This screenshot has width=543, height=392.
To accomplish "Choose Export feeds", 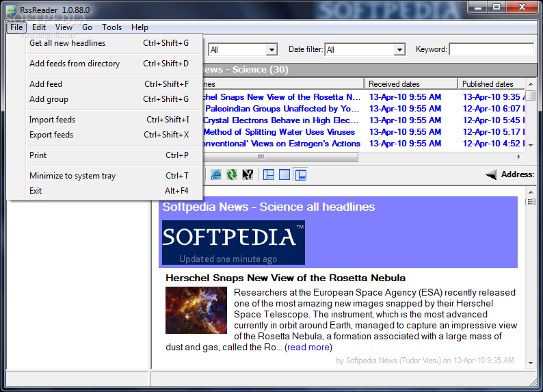I will tap(109, 135).
